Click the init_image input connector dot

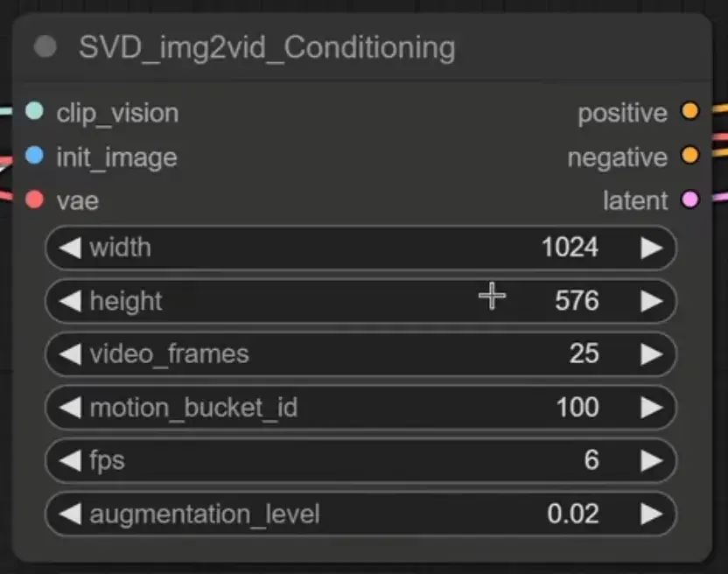tap(34, 157)
